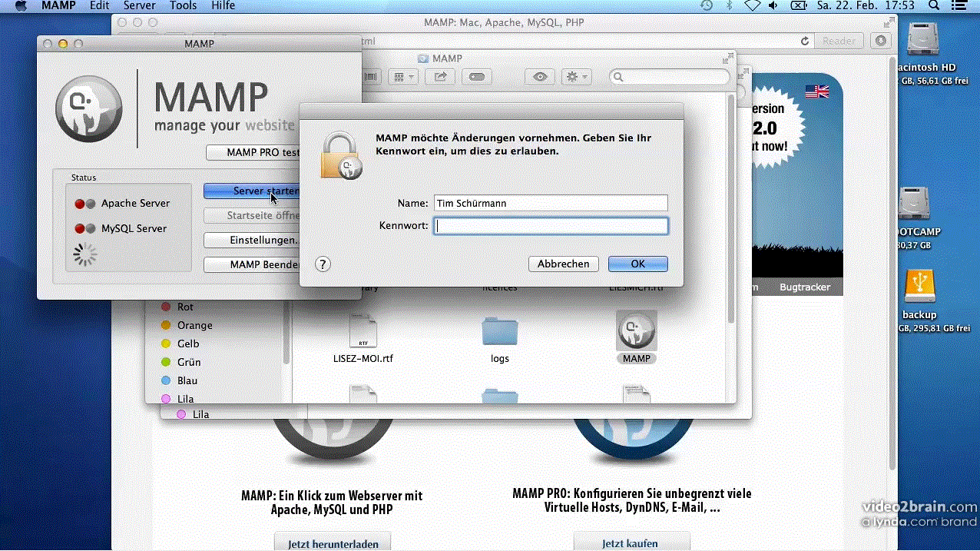Click the LIESMICH.rtf file name in Finder

637,287
